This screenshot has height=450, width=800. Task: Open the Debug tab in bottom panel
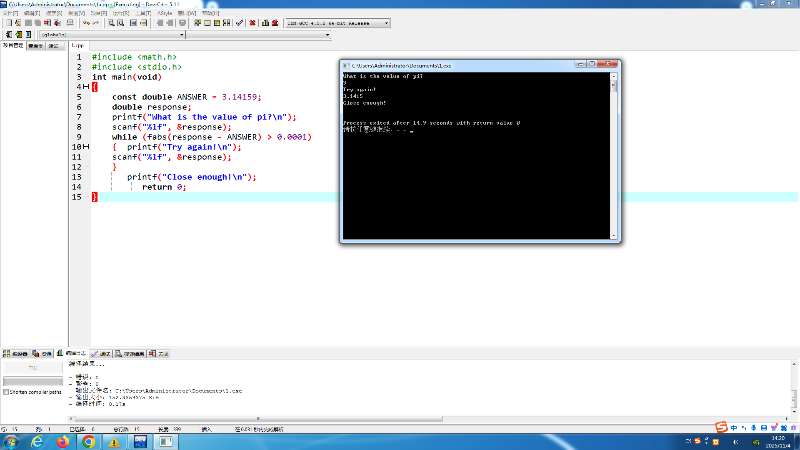click(x=101, y=353)
